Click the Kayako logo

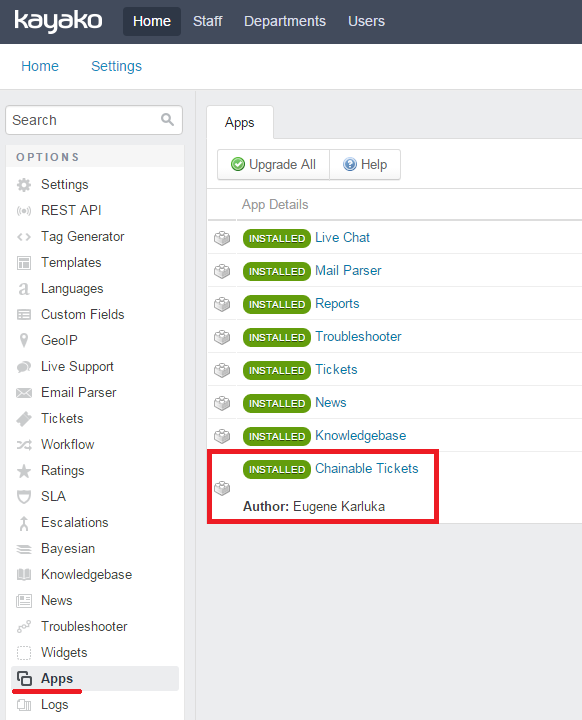pos(58,22)
